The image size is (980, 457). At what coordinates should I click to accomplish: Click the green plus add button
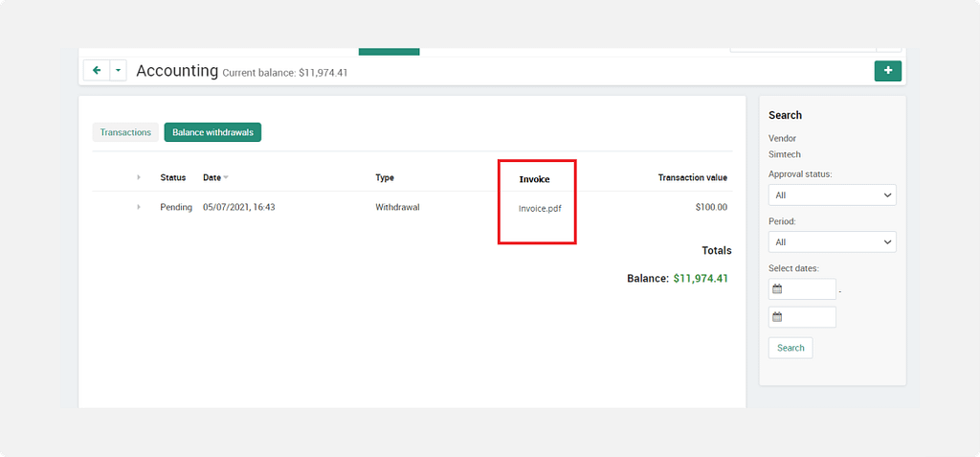coord(887,71)
